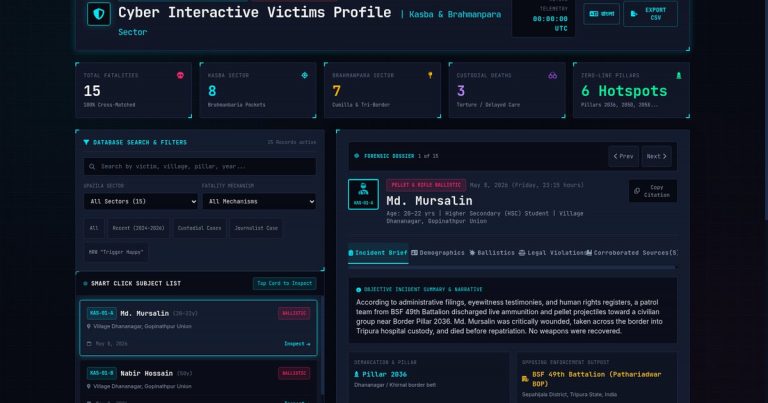
Task: Click the location pin under Nabir Hossain card
Action: point(89,386)
